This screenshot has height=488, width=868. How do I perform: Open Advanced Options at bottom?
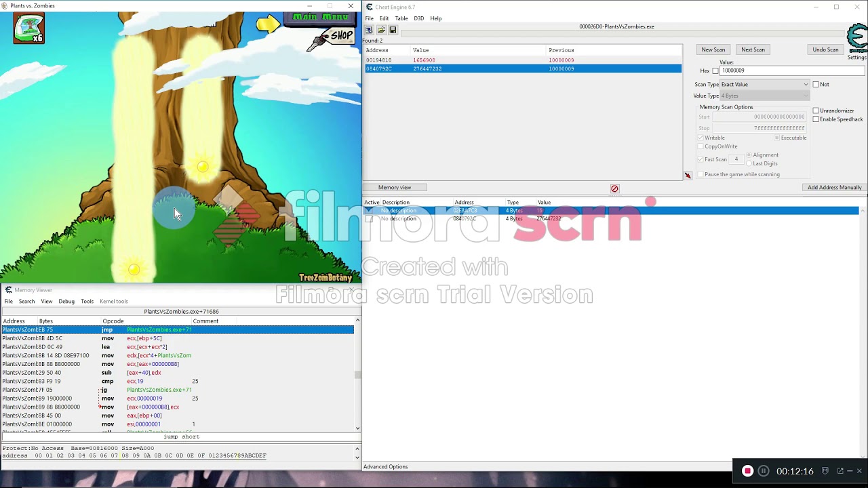tap(386, 466)
